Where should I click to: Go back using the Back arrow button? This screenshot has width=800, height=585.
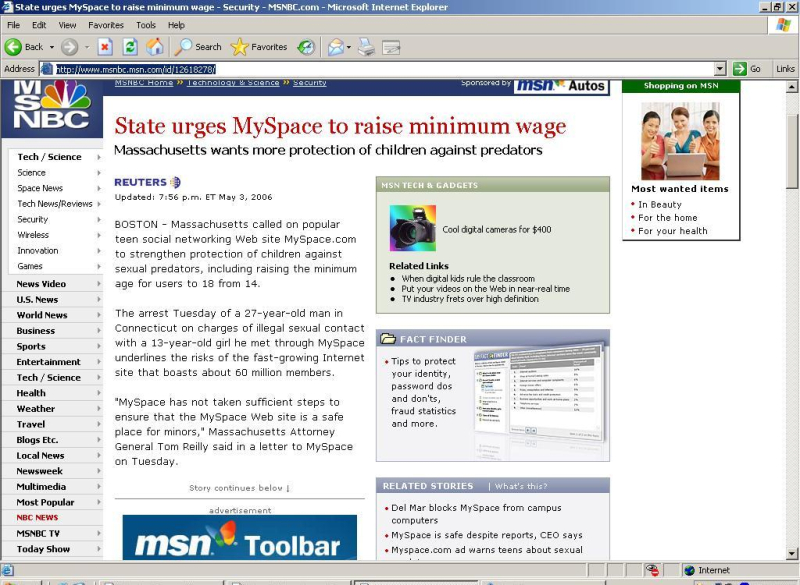point(24,47)
